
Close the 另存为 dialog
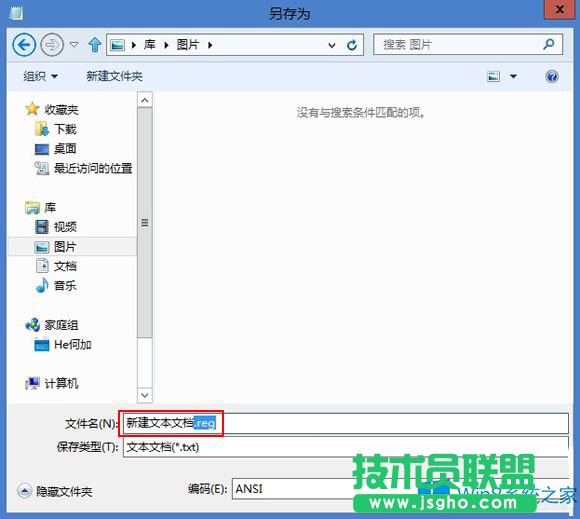click(560, 10)
